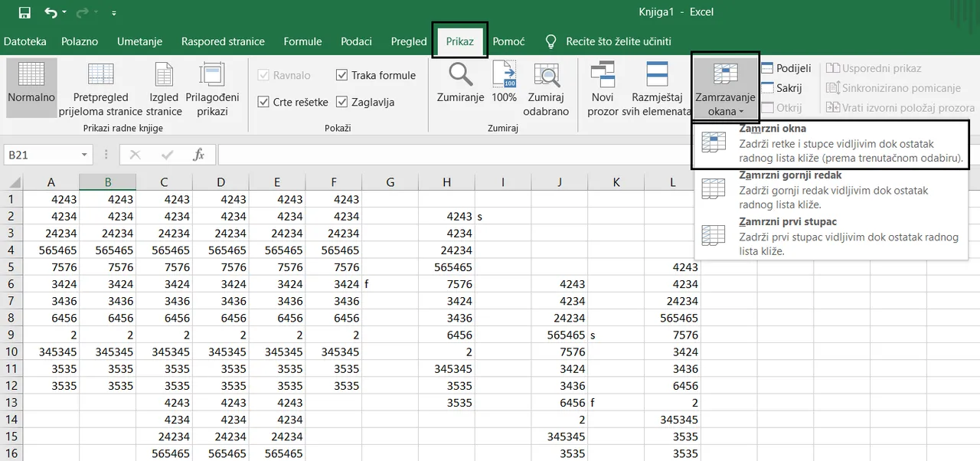Select the Prikaz tab
Screen dimensions: 980x461
click(460, 41)
